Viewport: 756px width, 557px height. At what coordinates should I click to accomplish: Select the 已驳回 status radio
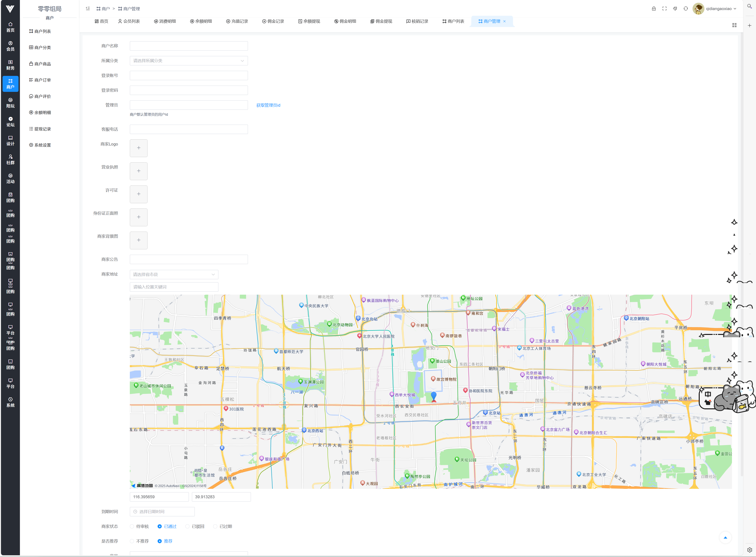click(x=188, y=527)
